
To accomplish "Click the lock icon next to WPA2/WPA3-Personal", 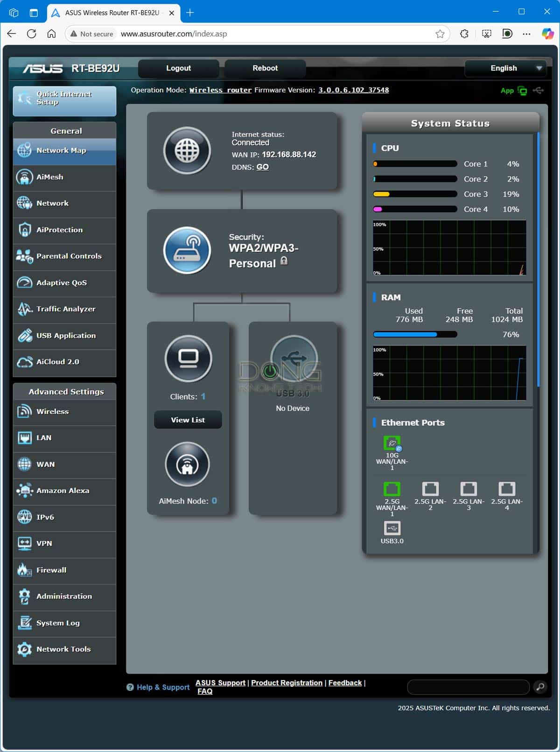I will coord(284,261).
